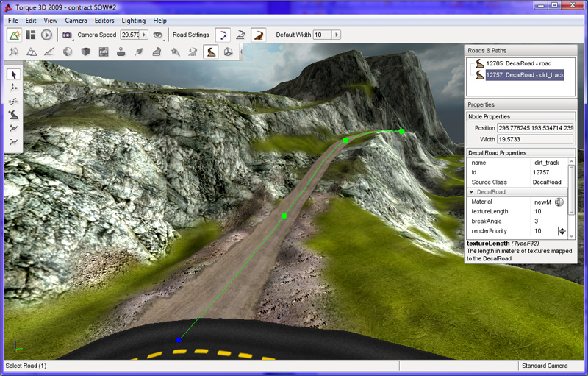Open the Camera Speed dropdown arrow

pos(144,35)
